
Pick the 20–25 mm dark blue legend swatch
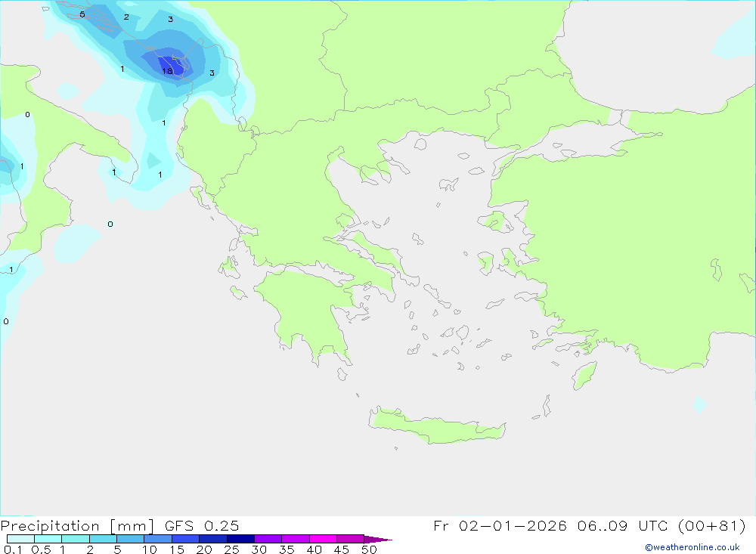point(212,539)
